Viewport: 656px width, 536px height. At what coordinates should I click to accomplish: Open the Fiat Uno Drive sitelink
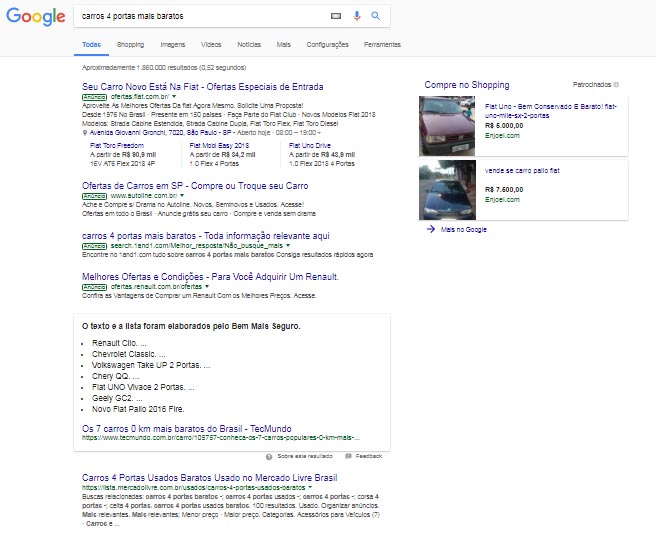(x=310, y=146)
